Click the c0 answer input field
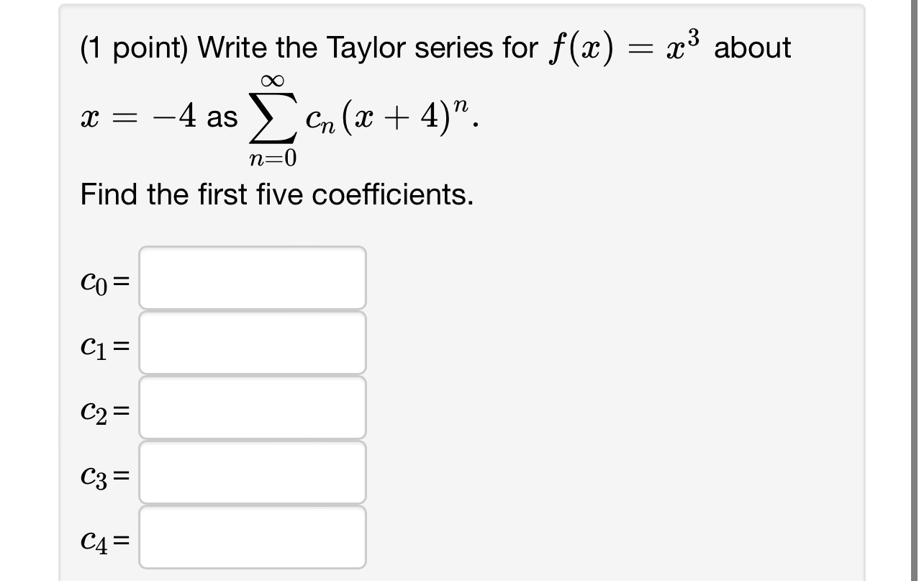Screen dimensions: 924x581 [x=252, y=278]
